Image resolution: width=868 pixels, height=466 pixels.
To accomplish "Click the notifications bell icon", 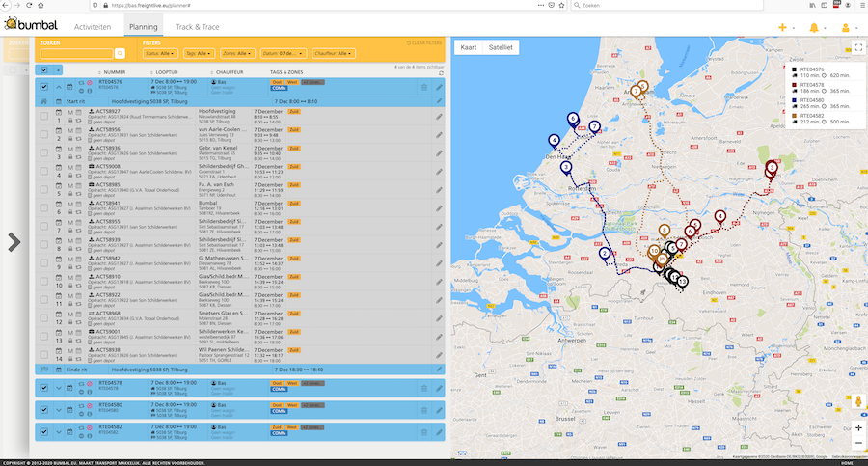I will pos(814,27).
